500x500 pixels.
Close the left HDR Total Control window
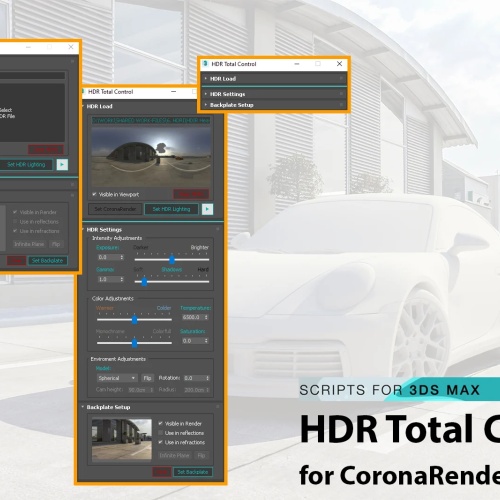tap(71, 47)
